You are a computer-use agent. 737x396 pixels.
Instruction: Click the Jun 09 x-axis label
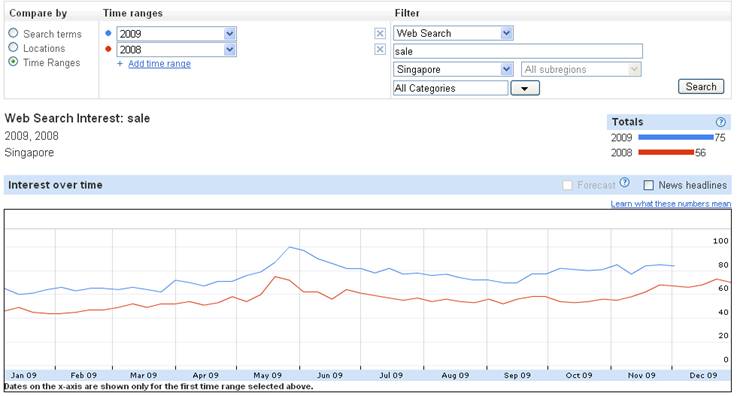pos(329,375)
